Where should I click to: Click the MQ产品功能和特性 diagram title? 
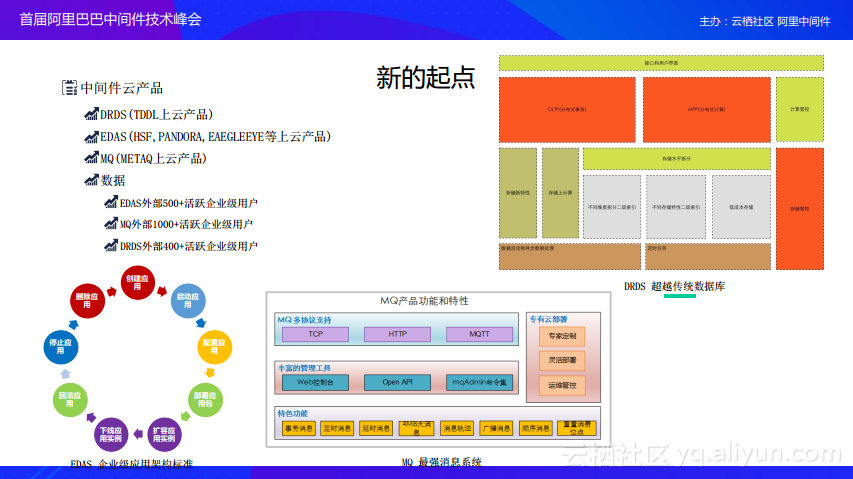pyautogui.click(x=424, y=301)
